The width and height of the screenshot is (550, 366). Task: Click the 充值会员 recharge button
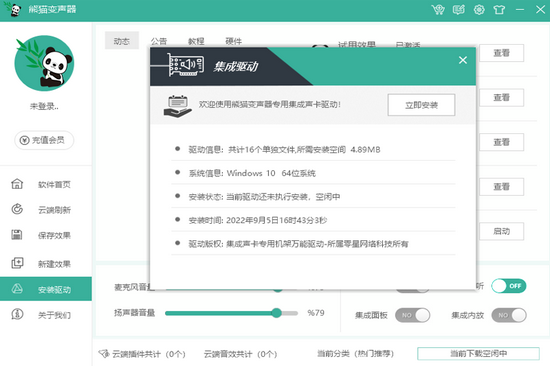[x=44, y=140]
